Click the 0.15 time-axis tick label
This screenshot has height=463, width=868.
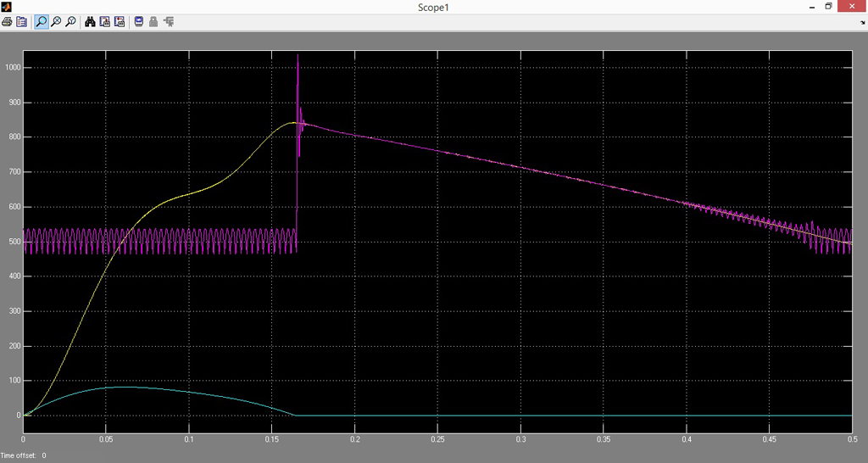(x=272, y=440)
